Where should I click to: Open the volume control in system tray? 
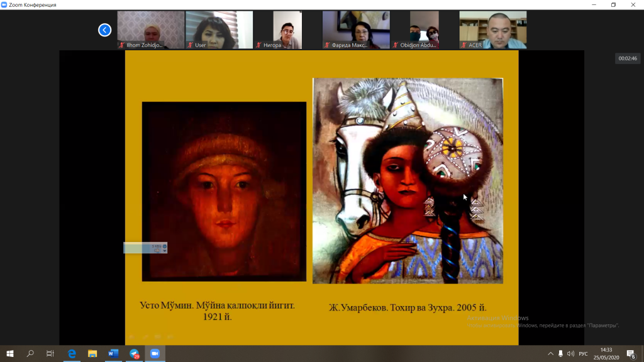click(x=570, y=354)
